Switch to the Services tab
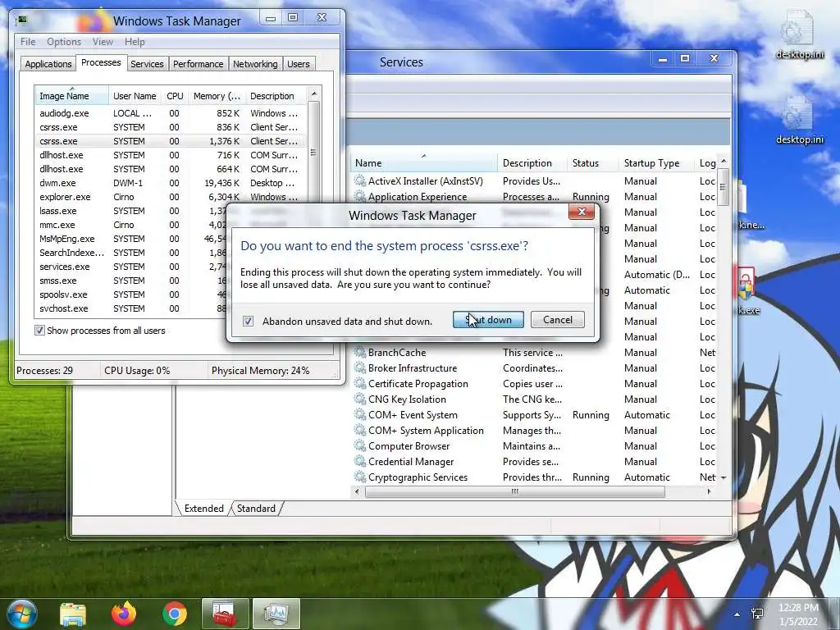 [x=147, y=64]
